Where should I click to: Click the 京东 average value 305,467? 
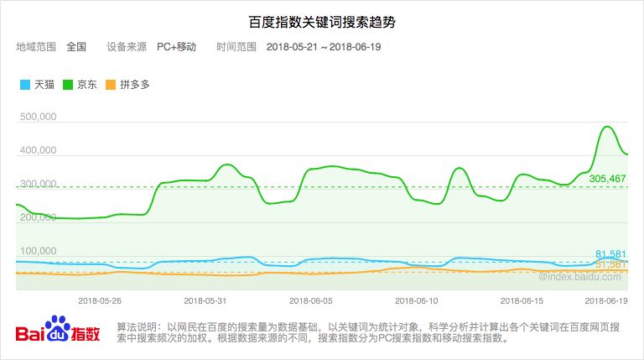[607, 179]
